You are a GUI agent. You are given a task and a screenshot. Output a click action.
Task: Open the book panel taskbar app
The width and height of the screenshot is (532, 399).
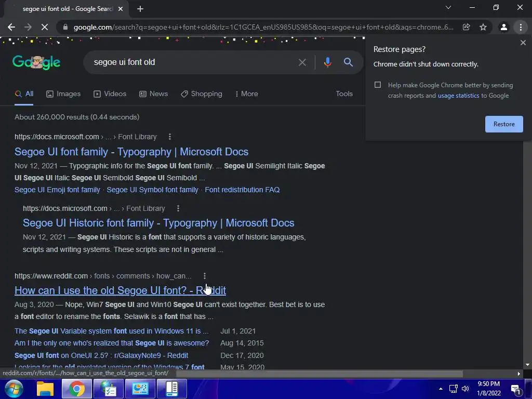pyautogui.click(x=172, y=389)
